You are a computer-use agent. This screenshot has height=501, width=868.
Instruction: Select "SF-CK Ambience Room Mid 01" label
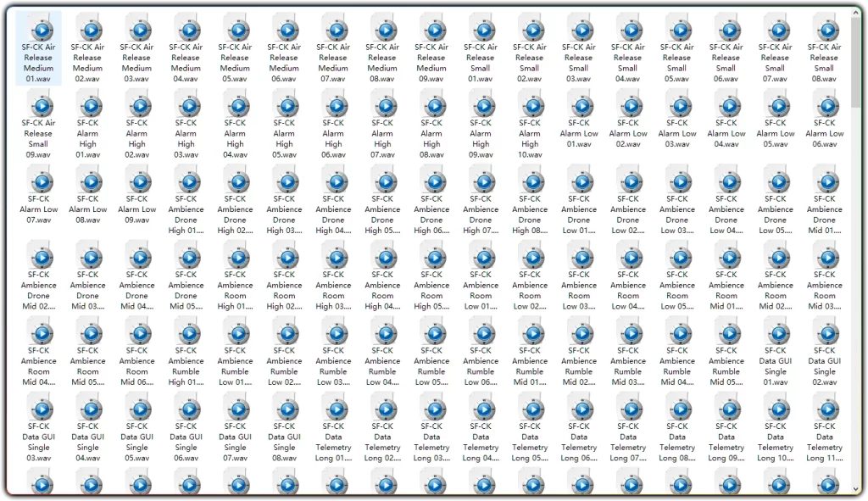point(726,291)
